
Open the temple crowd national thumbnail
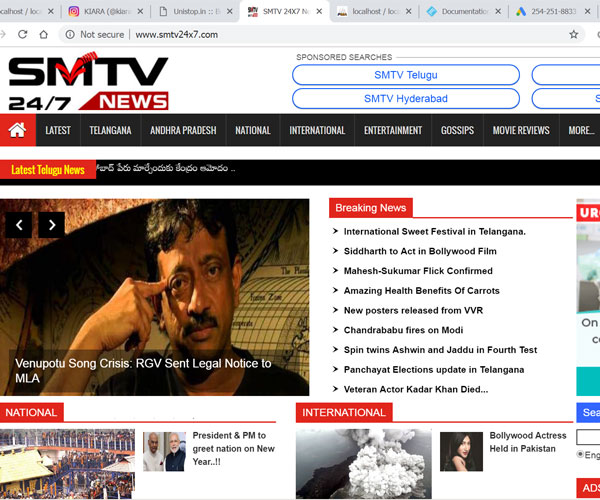click(x=67, y=464)
